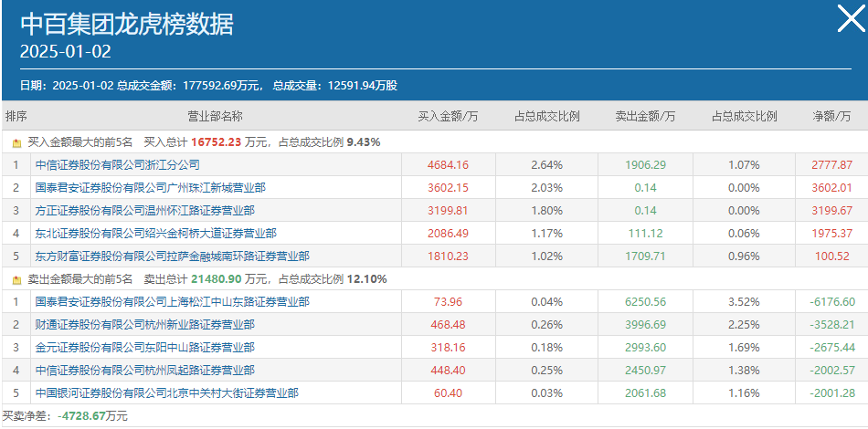The width and height of the screenshot is (868, 429).
Task: Select the buy amount 468.48
Action: (448, 325)
